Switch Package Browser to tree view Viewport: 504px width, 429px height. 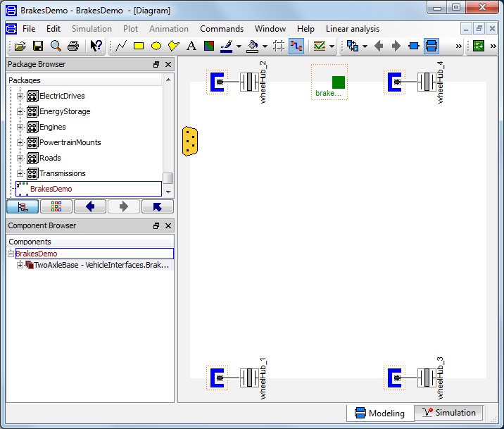point(22,206)
